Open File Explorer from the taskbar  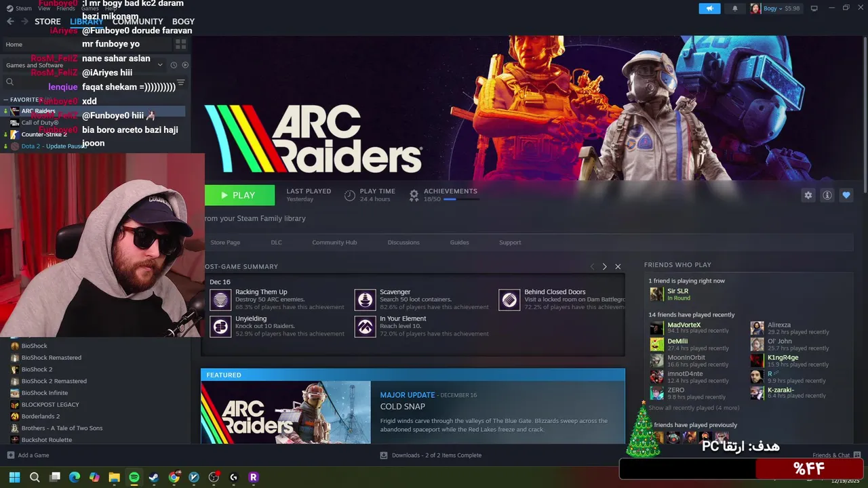click(114, 477)
